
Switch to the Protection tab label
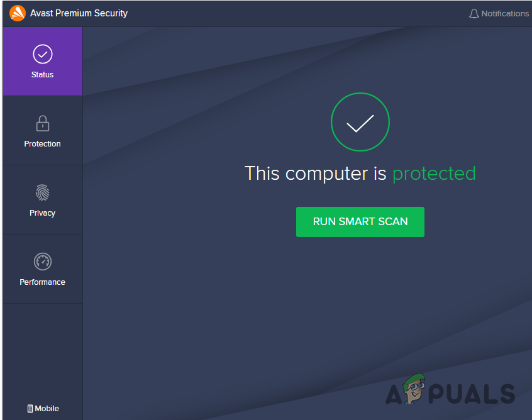pyautogui.click(x=42, y=144)
